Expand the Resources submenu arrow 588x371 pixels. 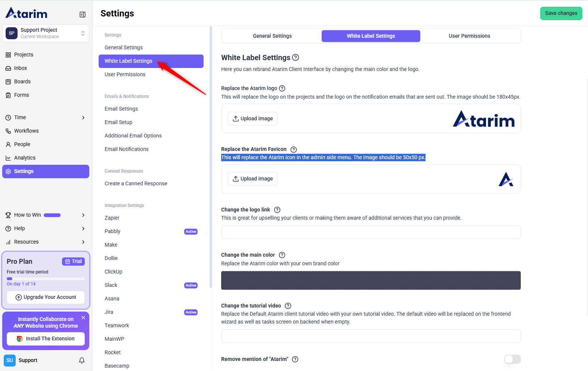[x=83, y=242]
